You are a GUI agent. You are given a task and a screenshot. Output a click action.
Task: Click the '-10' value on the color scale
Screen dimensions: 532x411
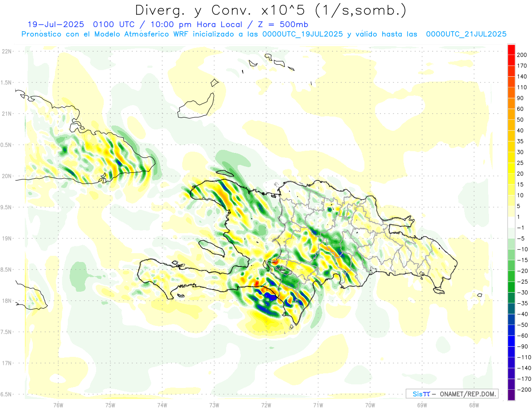[522, 249]
